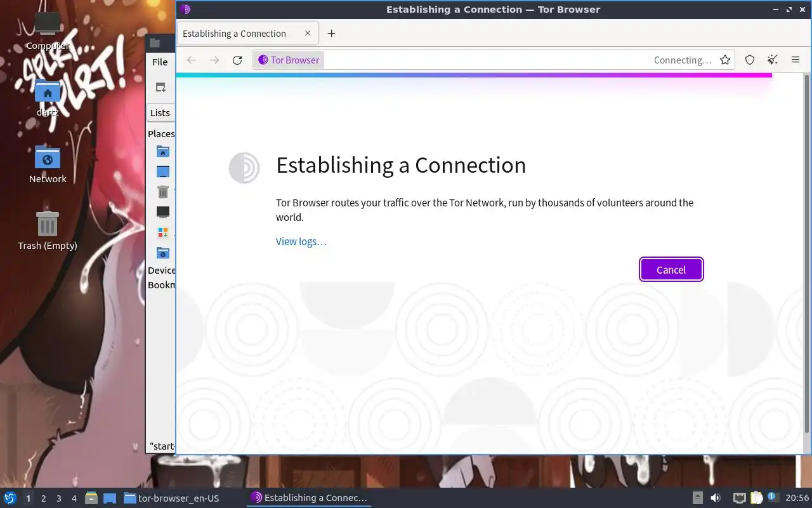This screenshot has width=812, height=508.
Task: Launch file manager from taskbar quick launch
Action: 91,498
